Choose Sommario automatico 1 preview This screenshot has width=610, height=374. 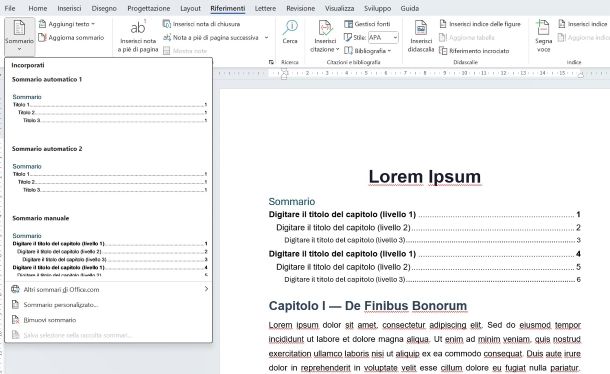coord(109,109)
